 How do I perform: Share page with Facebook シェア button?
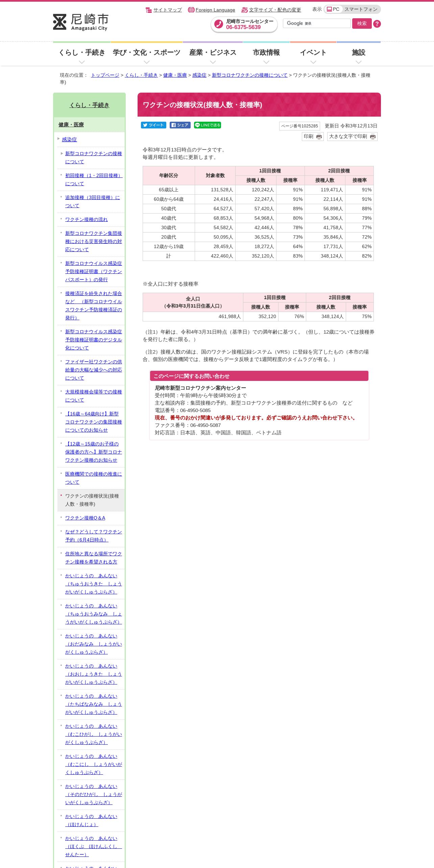tap(180, 125)
